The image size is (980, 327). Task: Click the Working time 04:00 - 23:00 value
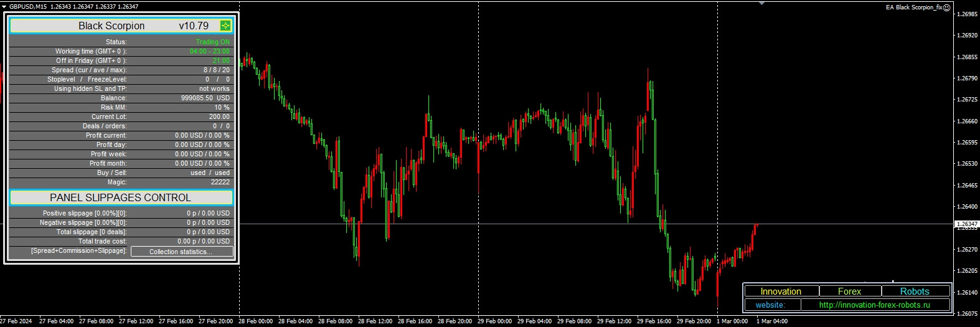[209, 51]
